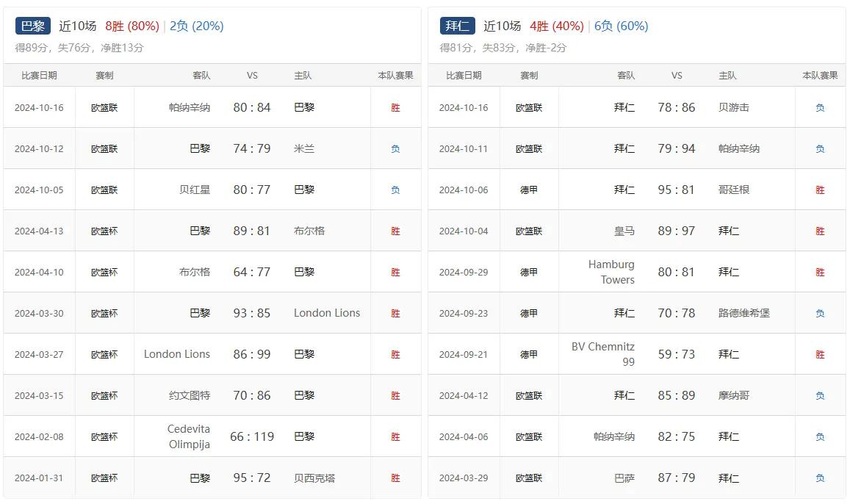Select away team 贝红星

(195, 190)
